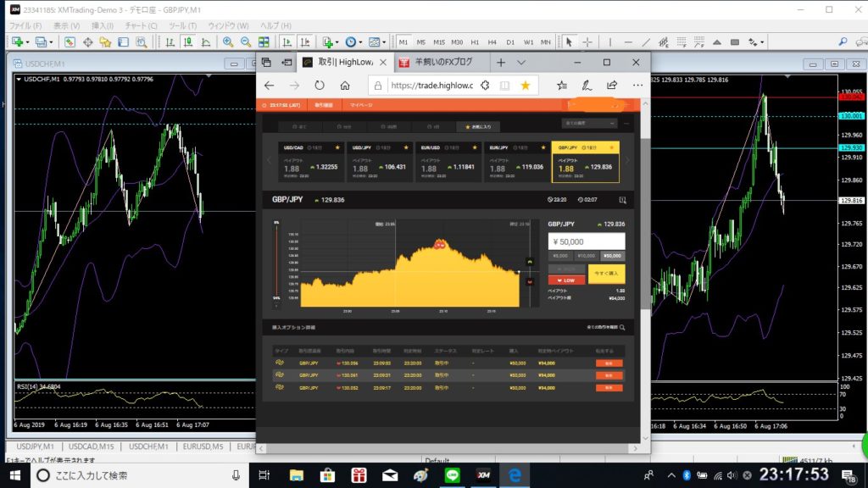
Task: Open the チャート (C) menu
Action: [x=140, y=26]
